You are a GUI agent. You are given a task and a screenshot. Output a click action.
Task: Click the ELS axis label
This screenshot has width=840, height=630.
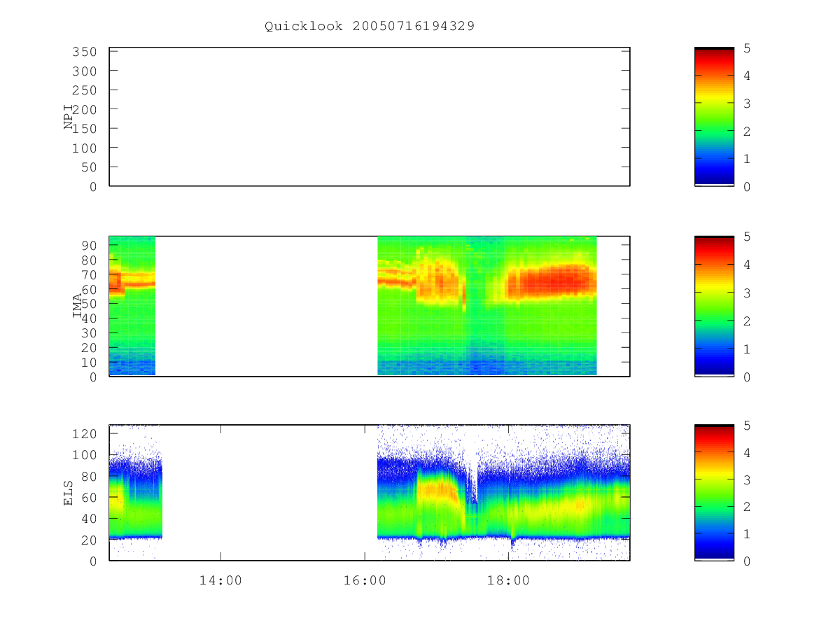coord(69,493)
